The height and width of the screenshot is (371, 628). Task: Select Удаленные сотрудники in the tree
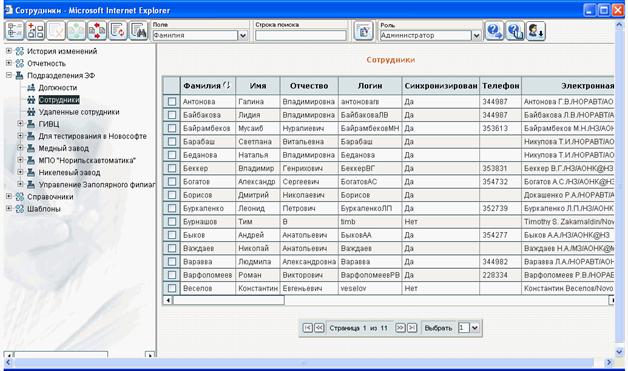[79, 112]
